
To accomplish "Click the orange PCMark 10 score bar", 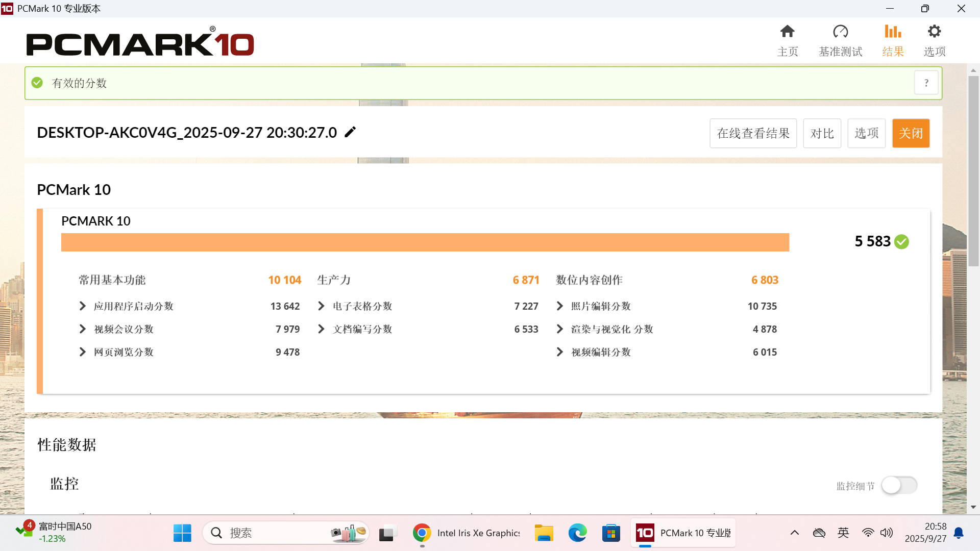I will point(425,242).
